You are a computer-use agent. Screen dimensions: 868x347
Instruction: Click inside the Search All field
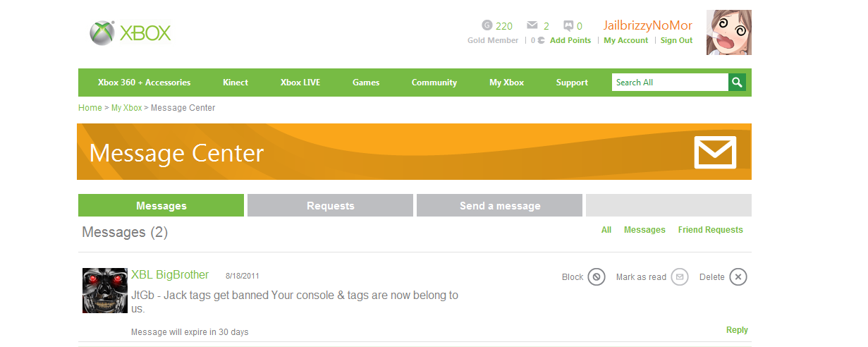[x=670, y=83]
